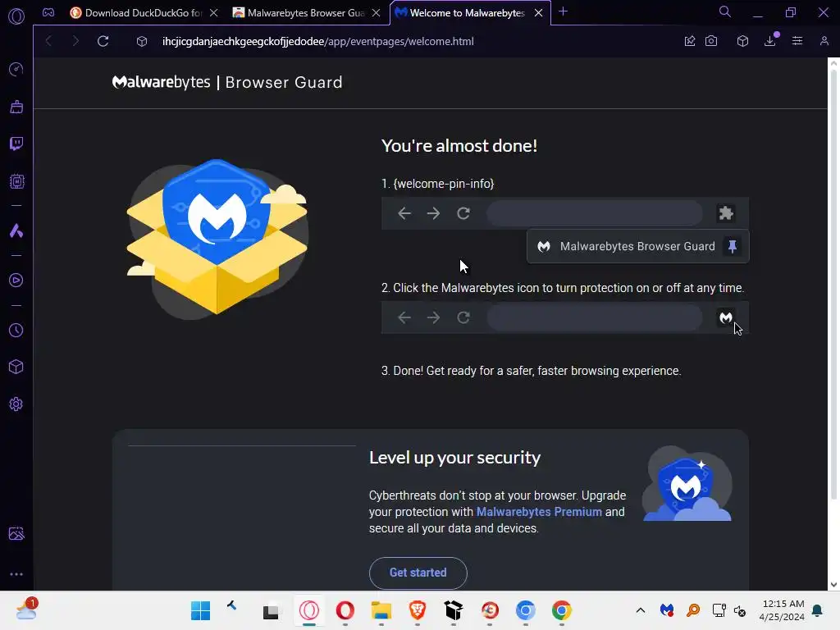Click the forward navigation arrow

pyautogui.click(x=75, y=41)
